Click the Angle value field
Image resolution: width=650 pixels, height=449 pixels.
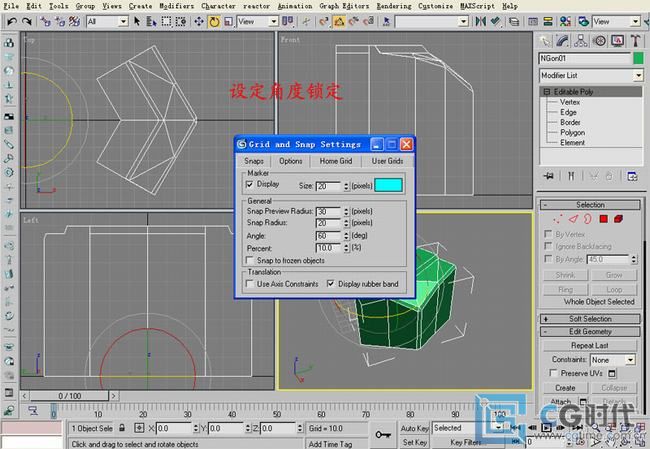click(x=328, y=236)
